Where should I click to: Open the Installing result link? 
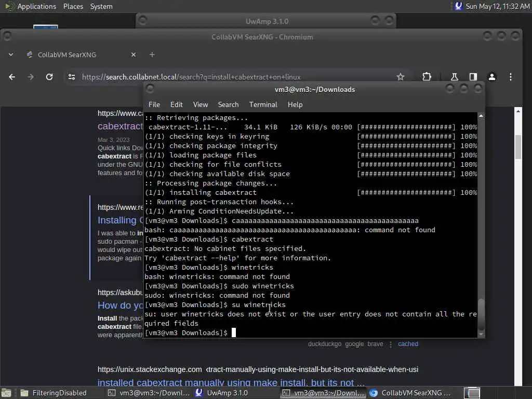(120, 220)
